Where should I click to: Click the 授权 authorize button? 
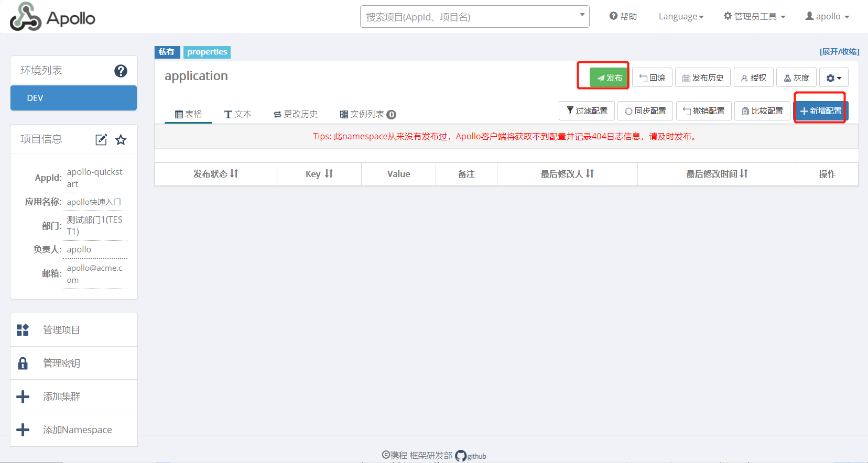coord(753,78)
